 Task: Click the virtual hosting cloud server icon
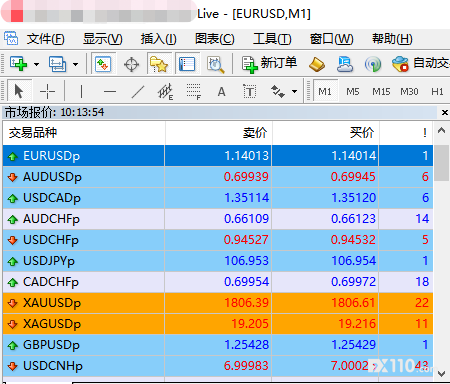click(345, 64)
